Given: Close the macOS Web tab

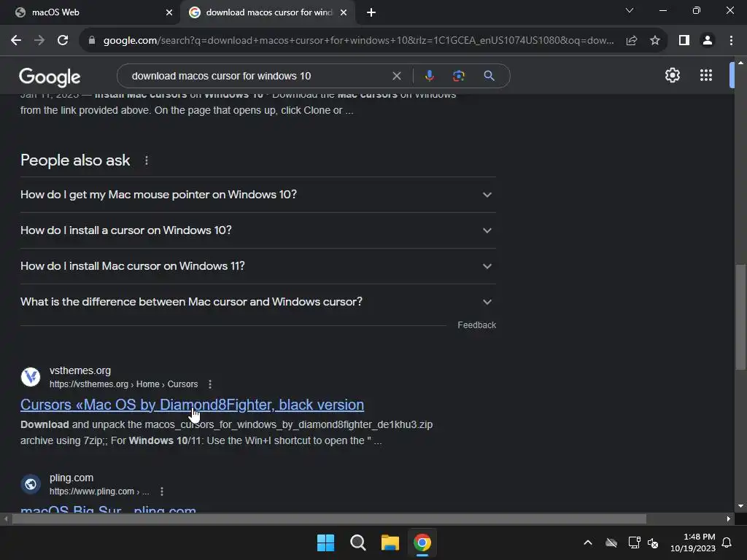Looking at the screenshot, I should [169, 12].
